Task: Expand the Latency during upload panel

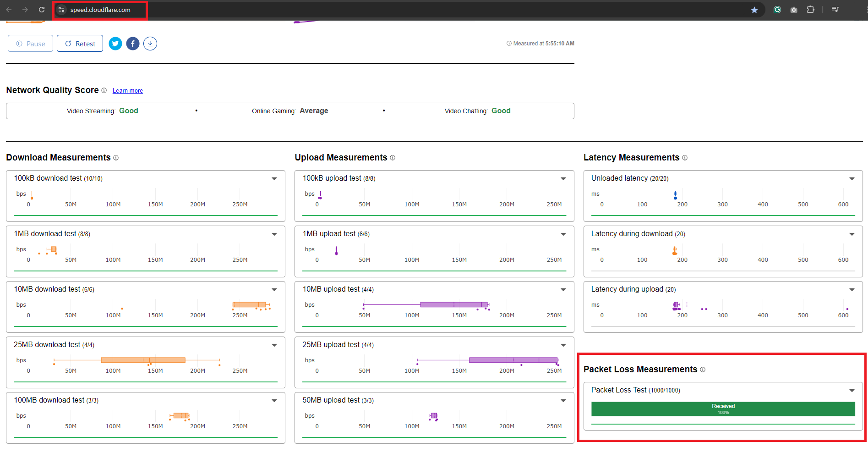Action: tap(852, 290)
